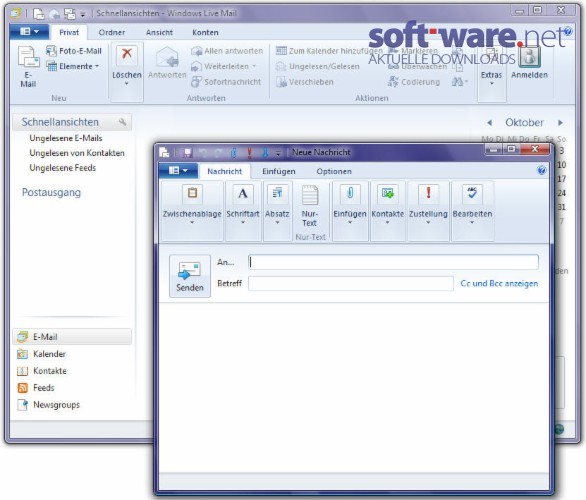586x500 pixels.
Task: Open Extras dropdown in main ribbon
Action: point(491,71)
